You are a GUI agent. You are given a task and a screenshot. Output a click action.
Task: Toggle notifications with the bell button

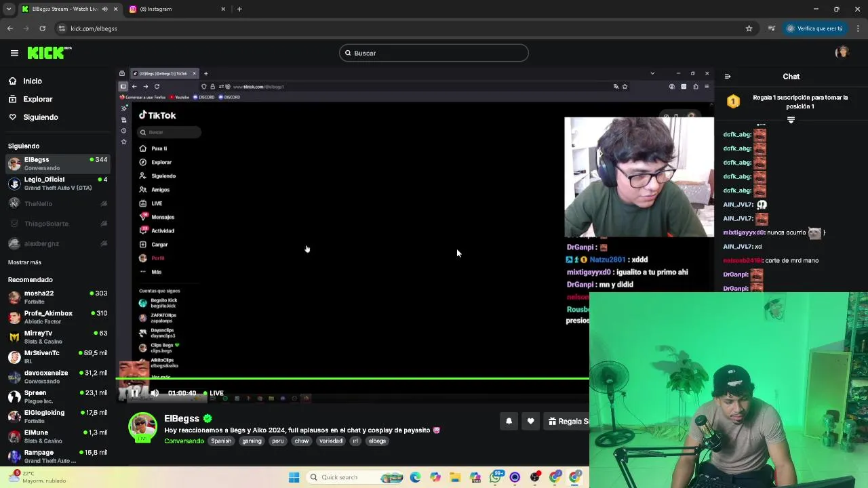509,421
